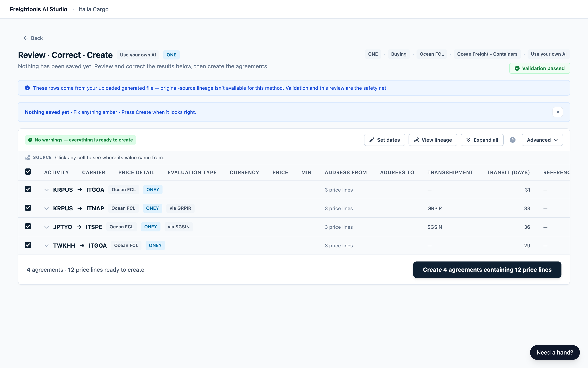Click the lineage icon on View lineage
This screenshot has height=368, width=588.
point(416,140)
